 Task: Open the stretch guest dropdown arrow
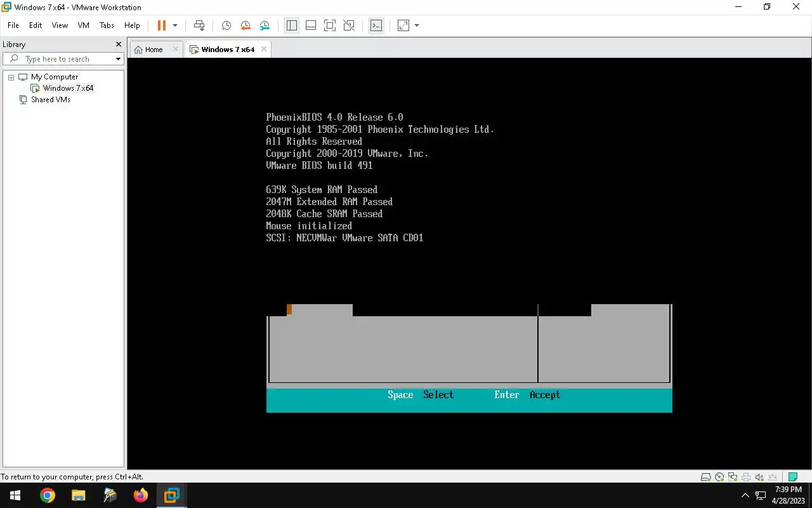[x=417, y=25]
